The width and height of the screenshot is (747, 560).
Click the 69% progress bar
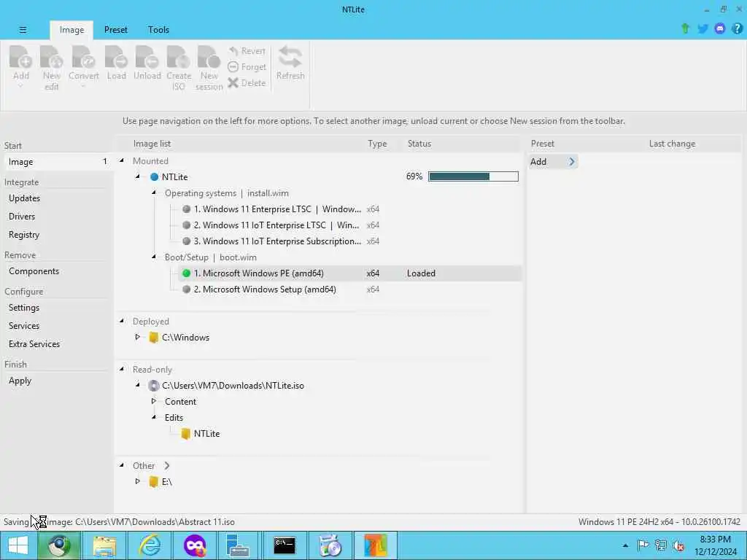473,176
